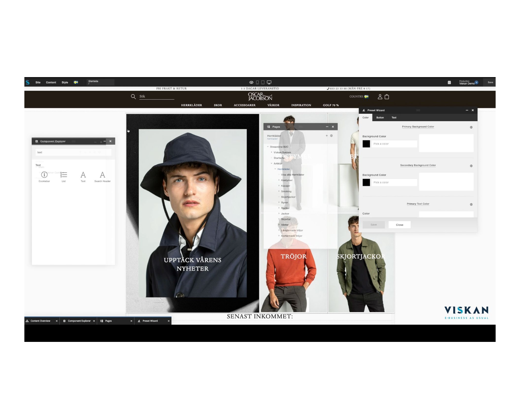Open the shopping bag icon
This screenshot has height=420, width=520.
tap(387, 97)
